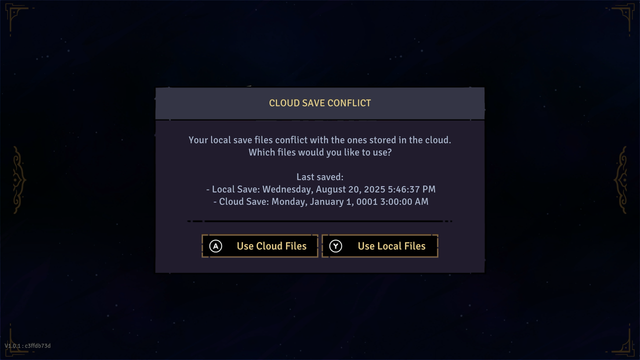Click the circled A controller glyph
The height and width of the screenshot is (360, 640).
tap(216, 246)
